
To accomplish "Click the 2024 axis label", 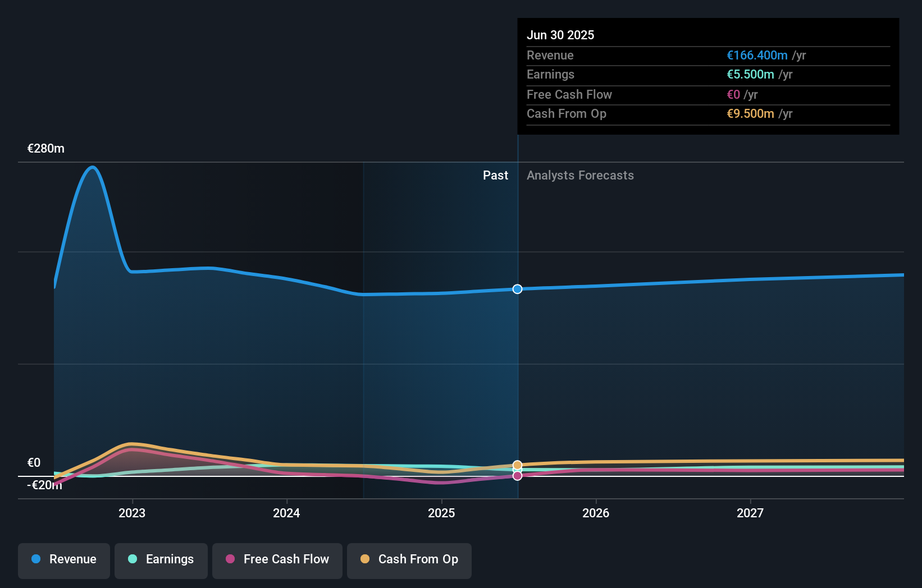I will (x=286, y=513).
